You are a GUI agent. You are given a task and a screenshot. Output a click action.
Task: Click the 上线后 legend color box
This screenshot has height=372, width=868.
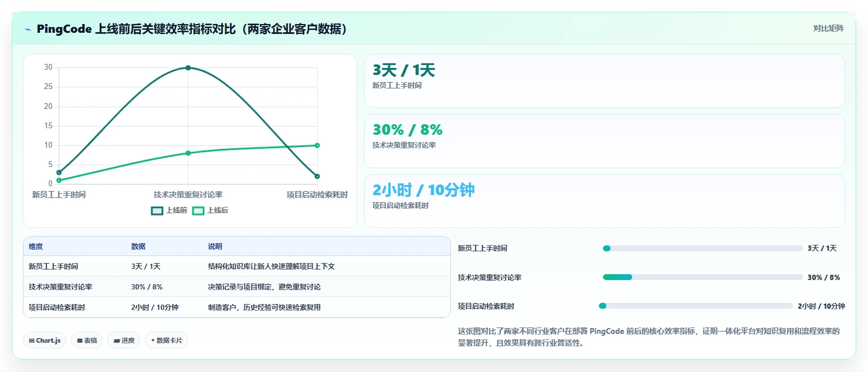[198, 210]
